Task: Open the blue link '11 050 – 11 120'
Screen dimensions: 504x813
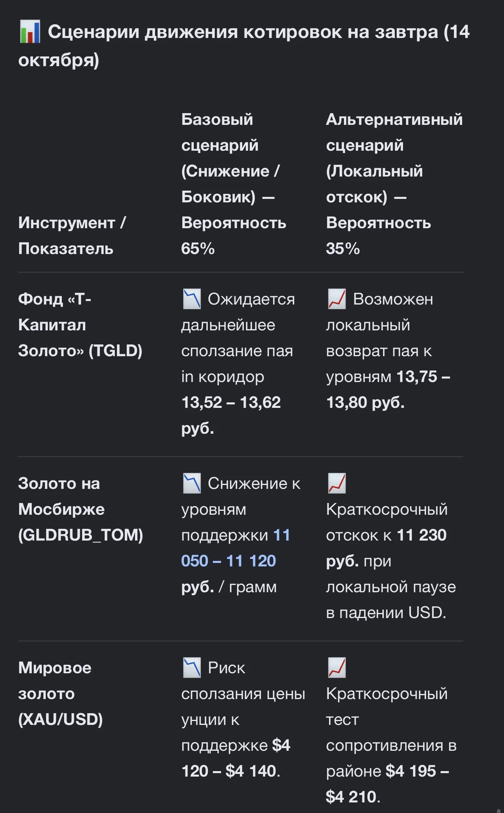Action: tap(236, 548)
